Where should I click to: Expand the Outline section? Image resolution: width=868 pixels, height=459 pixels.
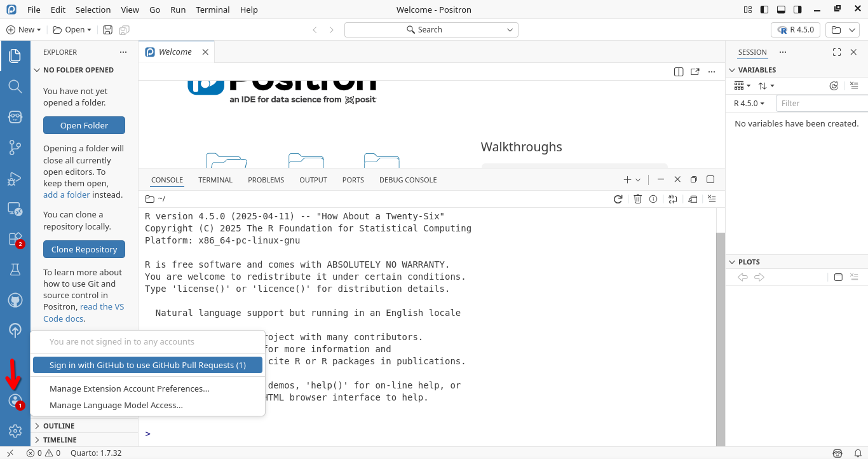click(58, 426)
